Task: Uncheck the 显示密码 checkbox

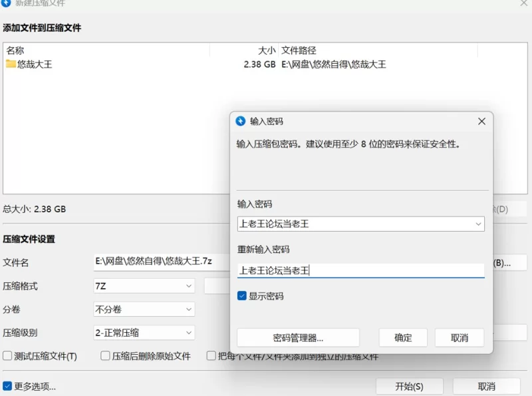Action: tap(242, 296)
